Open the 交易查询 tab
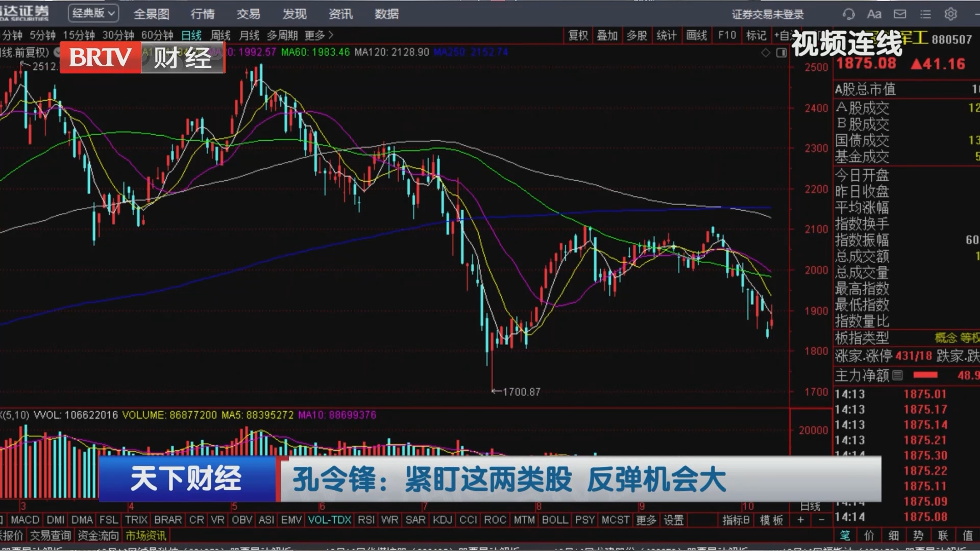This screenshot has height=551, width=980. 50,535
